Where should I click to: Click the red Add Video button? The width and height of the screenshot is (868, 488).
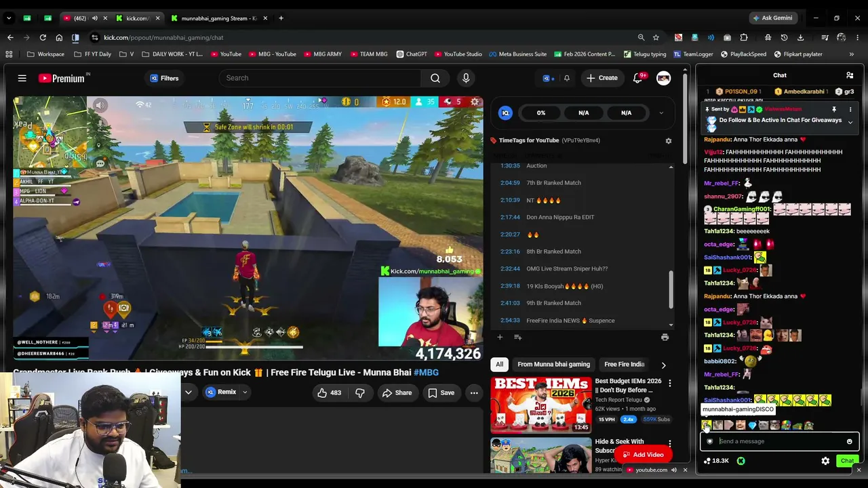tap(643, 455)
